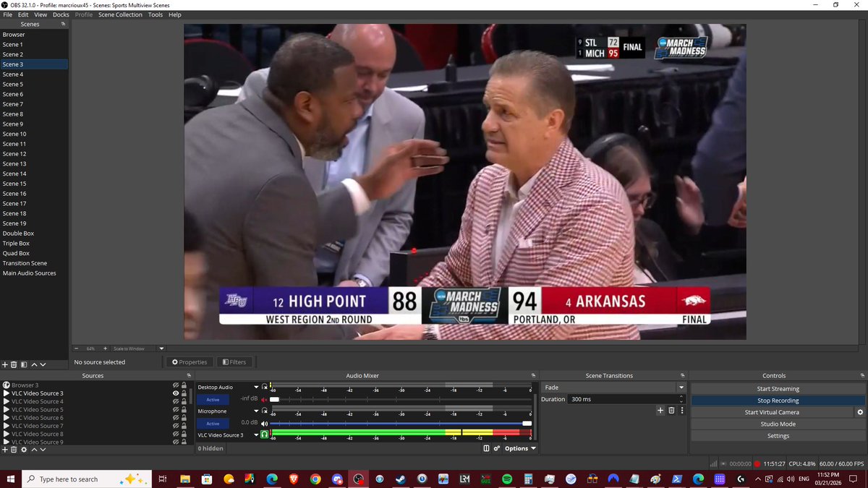Remove selected source with trash icon
The image size is (868, 488).
click(x=14, y=450)
